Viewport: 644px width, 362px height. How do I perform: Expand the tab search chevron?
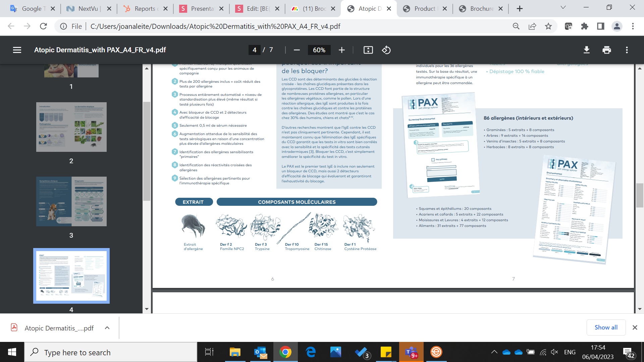coord(563,7)
